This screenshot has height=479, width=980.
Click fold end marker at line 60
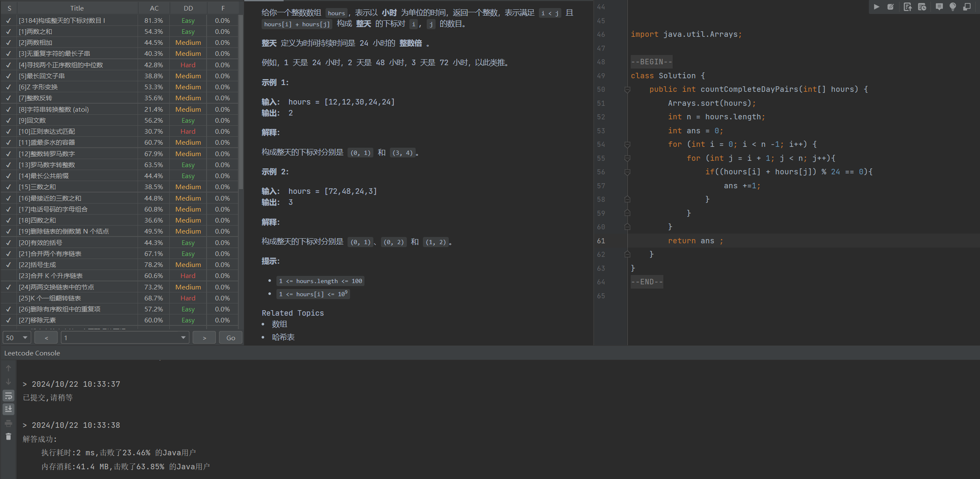click(x=627, y=227)
